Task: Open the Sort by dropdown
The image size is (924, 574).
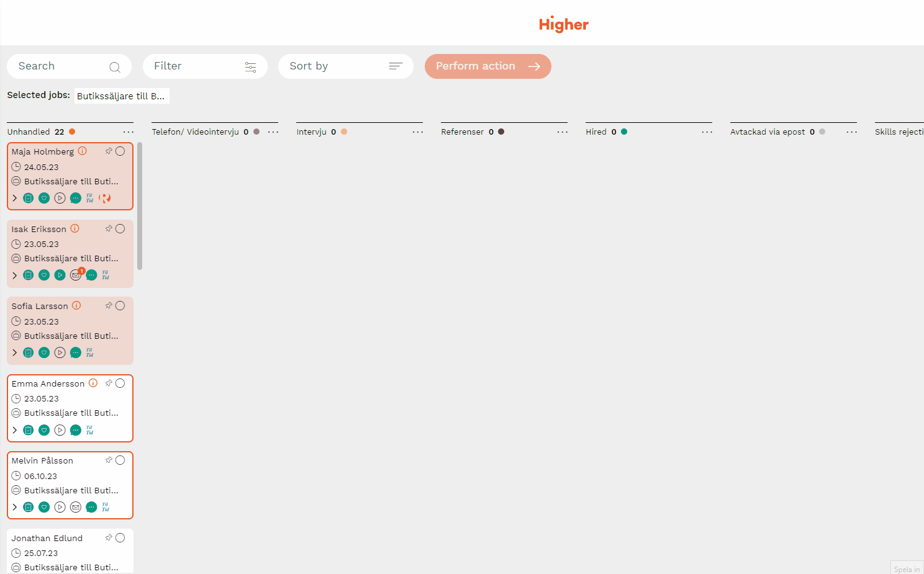Action: click(x=345, y=66)
